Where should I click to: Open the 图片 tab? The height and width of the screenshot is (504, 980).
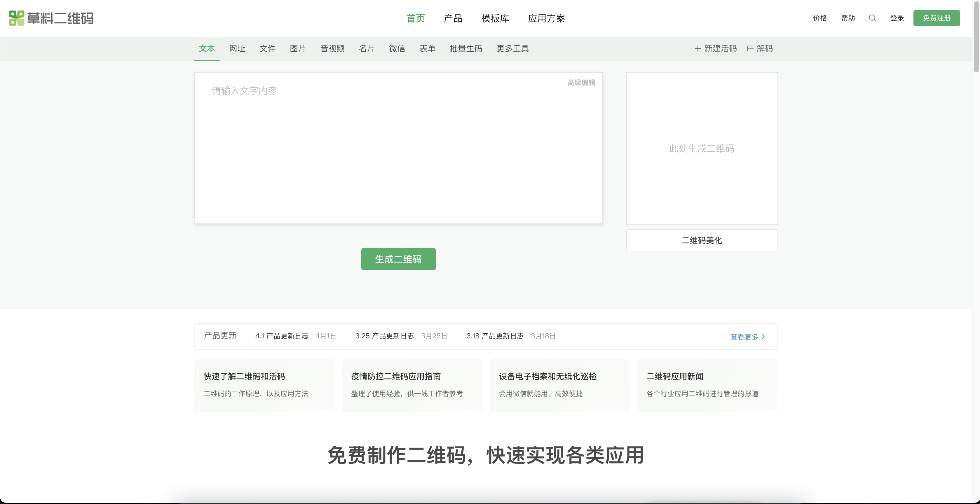(x=297, y=49)
